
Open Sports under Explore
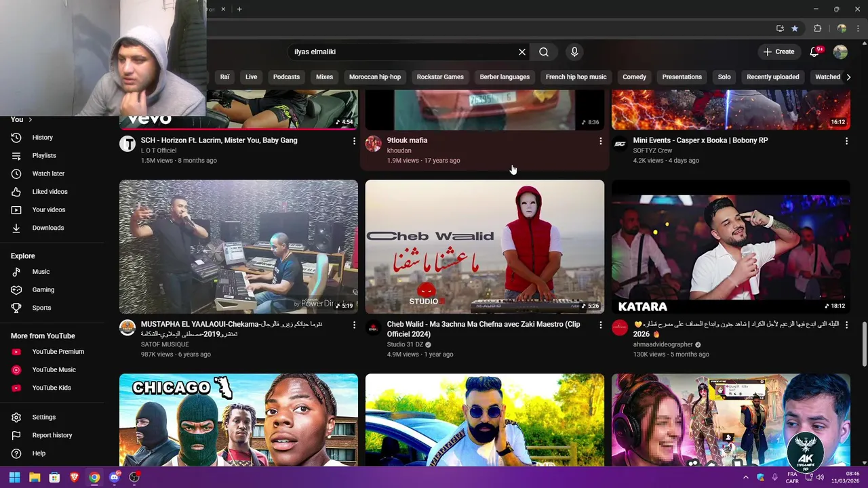click(x=41, y=308)
